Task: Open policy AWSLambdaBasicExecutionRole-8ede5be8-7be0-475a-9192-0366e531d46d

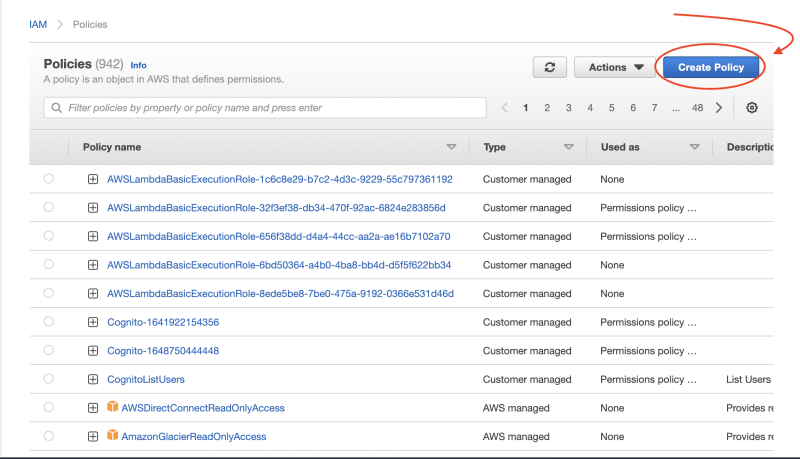Action: pos(280,293)
